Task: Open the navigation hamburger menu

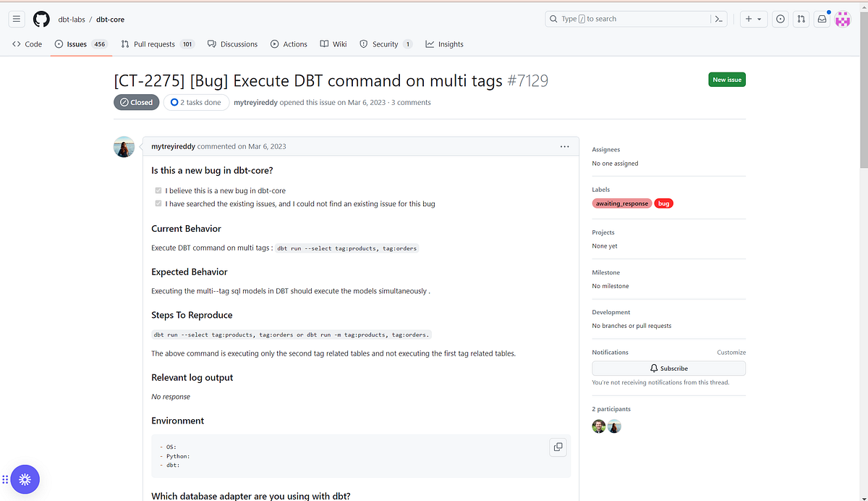Action: (16, 18)
